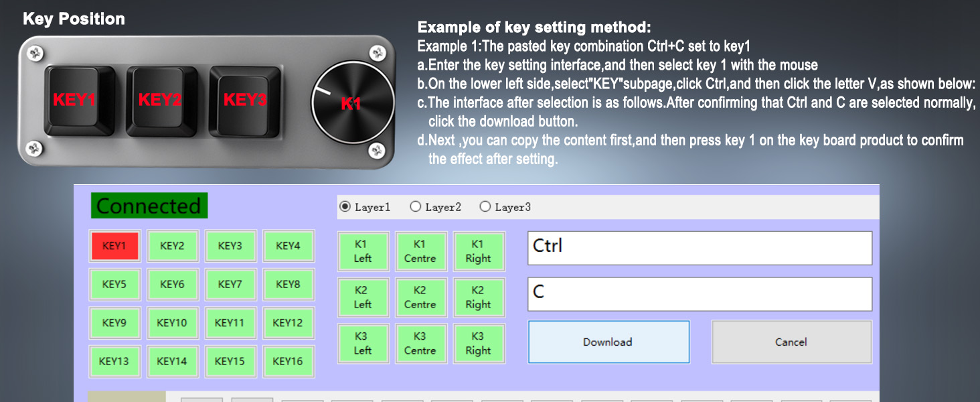Pick the KEY12 button
Screen dimensions: 980x402
click(x=288, y=323)
